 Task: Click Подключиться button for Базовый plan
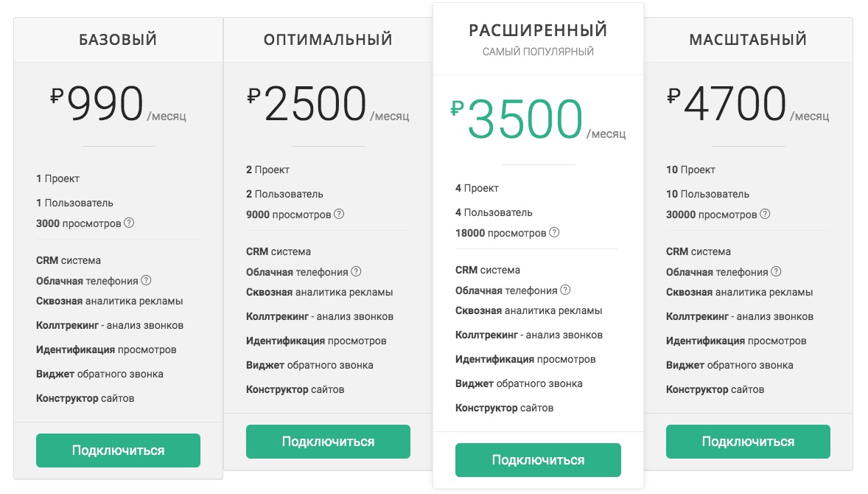[x=118, y=450]
